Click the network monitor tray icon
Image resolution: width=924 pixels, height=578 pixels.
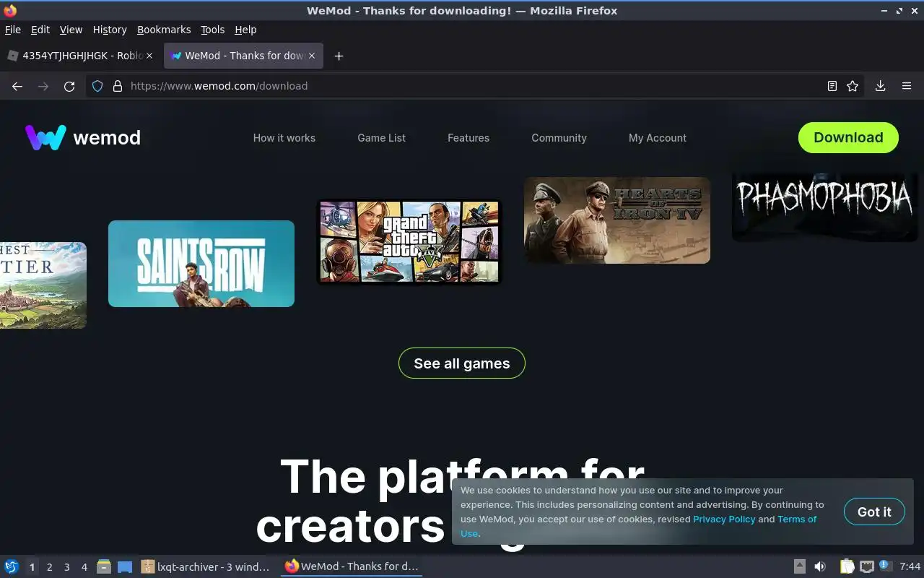coord(866,566)
